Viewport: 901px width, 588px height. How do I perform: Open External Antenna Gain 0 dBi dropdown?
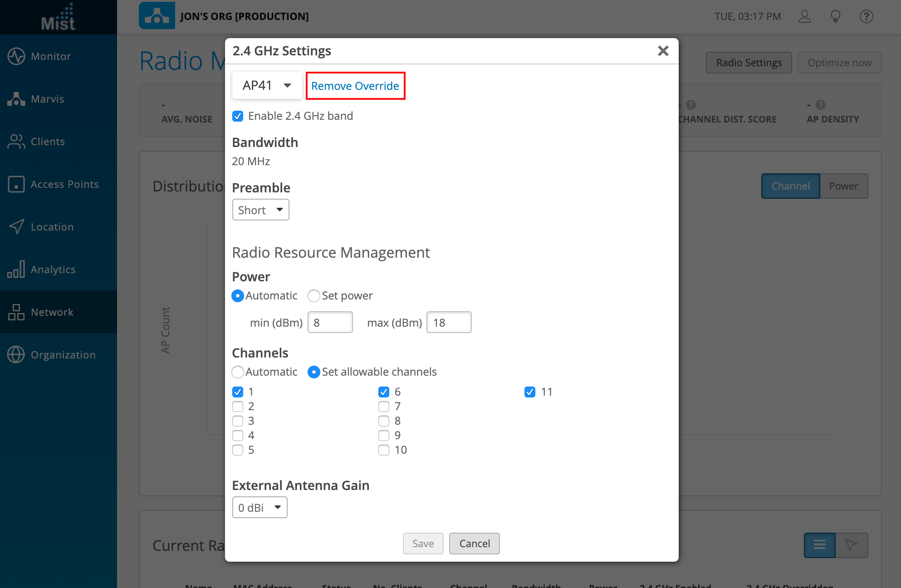pyautogui.click(x=260, y=507)
